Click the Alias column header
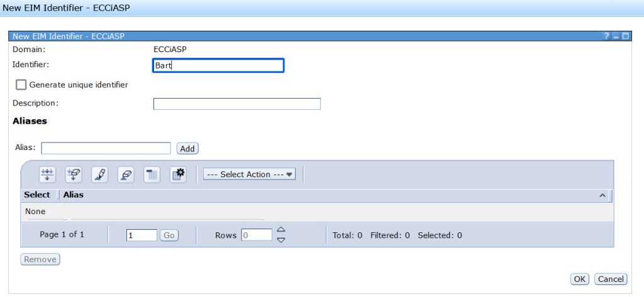644x297 pixels. pos(74,195)
